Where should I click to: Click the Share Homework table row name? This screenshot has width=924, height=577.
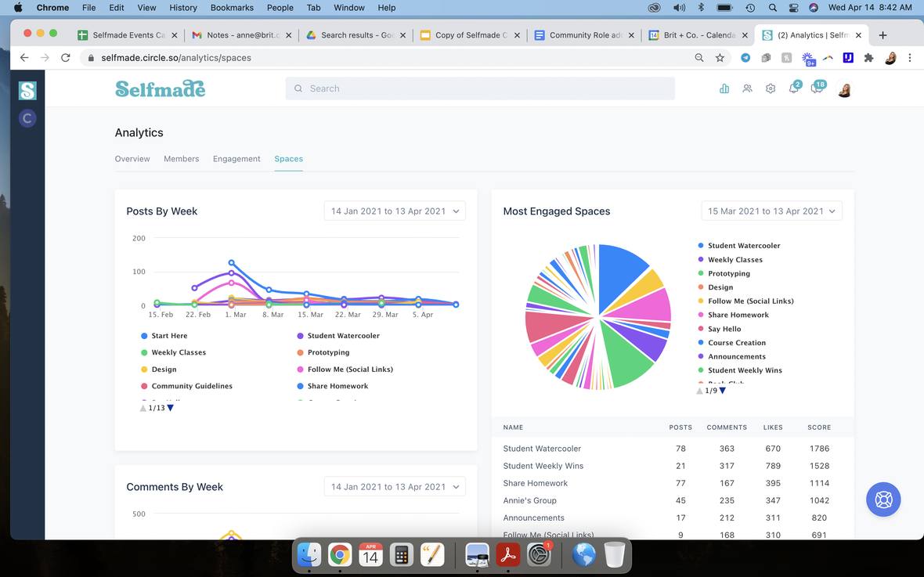pyautogui.click(x=535, y=483)
